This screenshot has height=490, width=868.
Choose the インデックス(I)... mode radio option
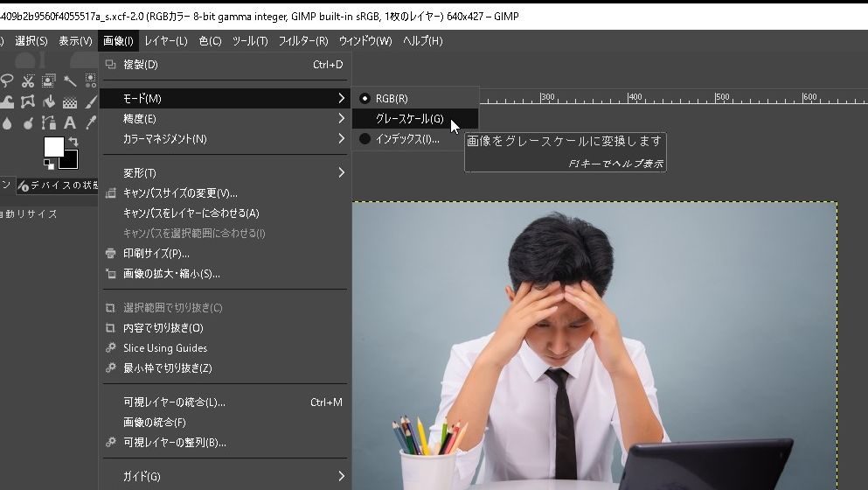click(x=406, y=139)
